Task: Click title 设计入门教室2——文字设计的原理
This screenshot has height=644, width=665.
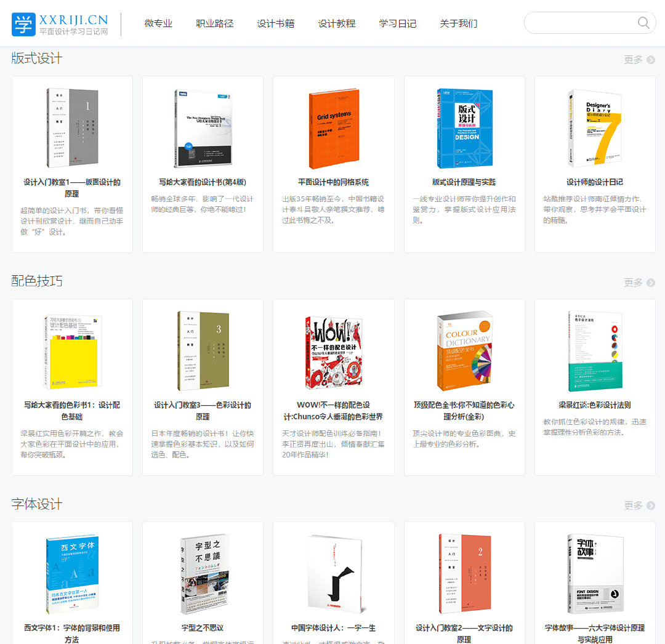Action: 464,634
